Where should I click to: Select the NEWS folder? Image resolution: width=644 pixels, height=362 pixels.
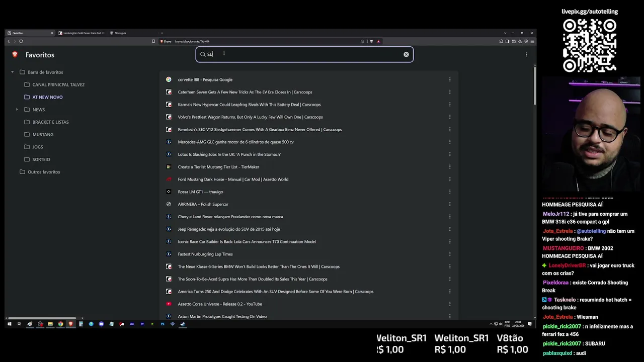tap(38, 110)
